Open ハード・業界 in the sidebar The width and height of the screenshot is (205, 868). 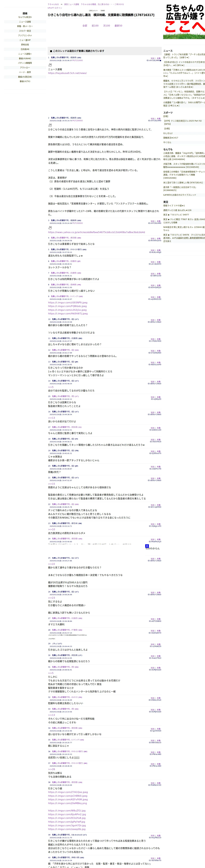pyautogui.click(x=25, y=72)
